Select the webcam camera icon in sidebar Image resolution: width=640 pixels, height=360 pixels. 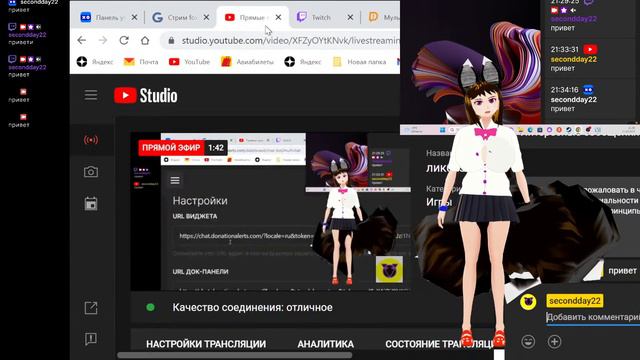(x=91, y=172)
